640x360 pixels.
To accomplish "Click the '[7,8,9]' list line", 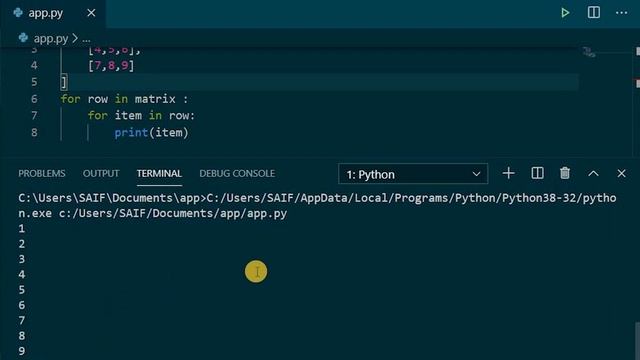I will pyautogui.click(x=111, y=66).
